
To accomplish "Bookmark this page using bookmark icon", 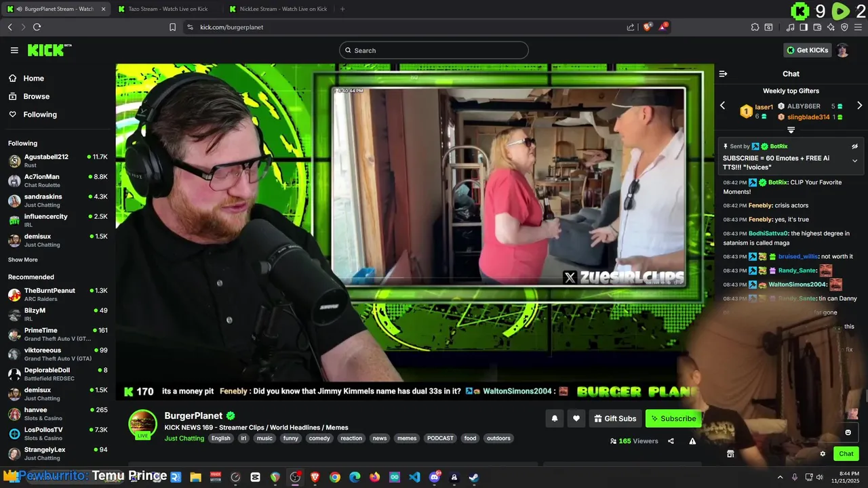I will [x=172, y=27].
